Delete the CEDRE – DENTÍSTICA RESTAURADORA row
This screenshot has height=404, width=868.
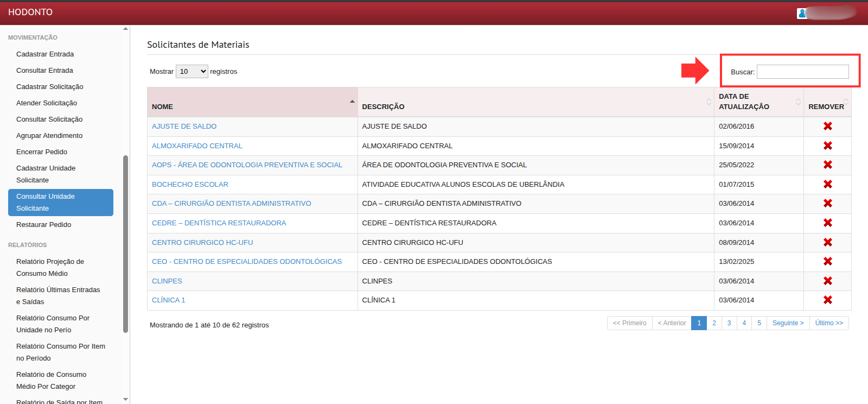point(827,223)
